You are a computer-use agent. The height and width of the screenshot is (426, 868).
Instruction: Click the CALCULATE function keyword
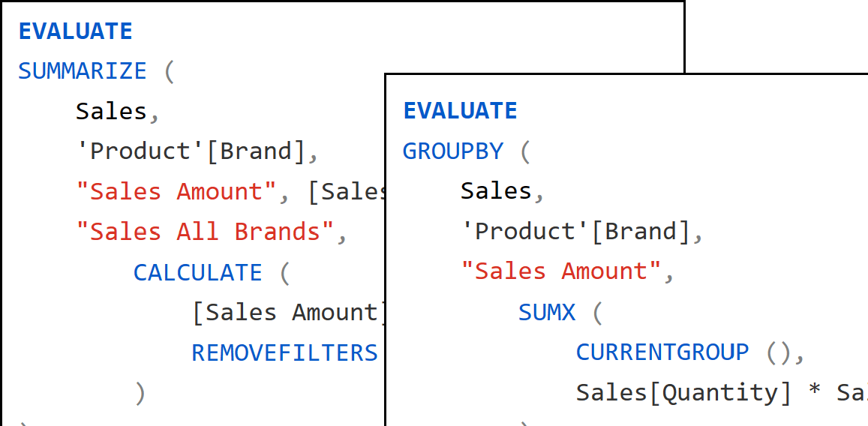198,272
